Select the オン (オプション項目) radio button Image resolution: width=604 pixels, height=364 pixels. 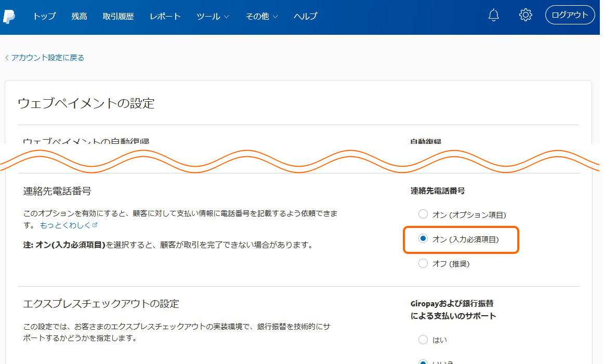point(423,214)
